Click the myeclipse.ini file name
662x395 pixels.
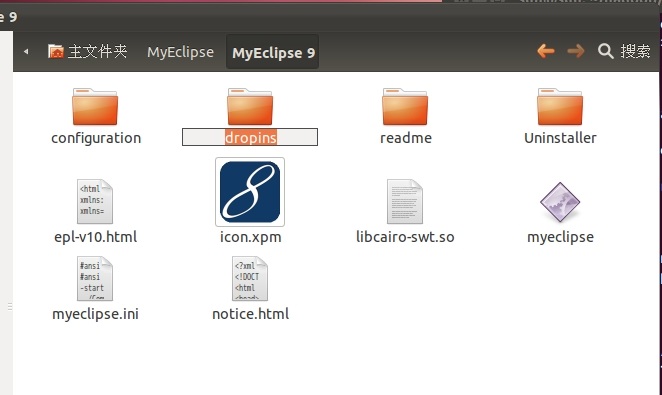tap(95, 314)
